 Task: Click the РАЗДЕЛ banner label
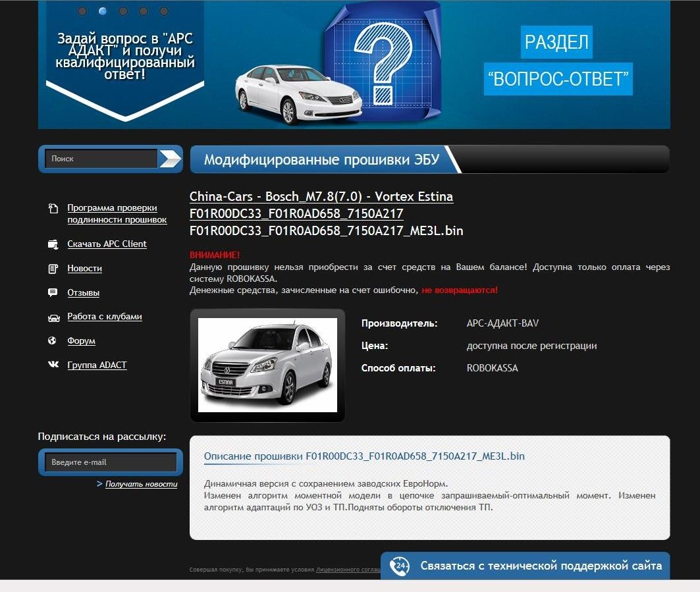556,42
